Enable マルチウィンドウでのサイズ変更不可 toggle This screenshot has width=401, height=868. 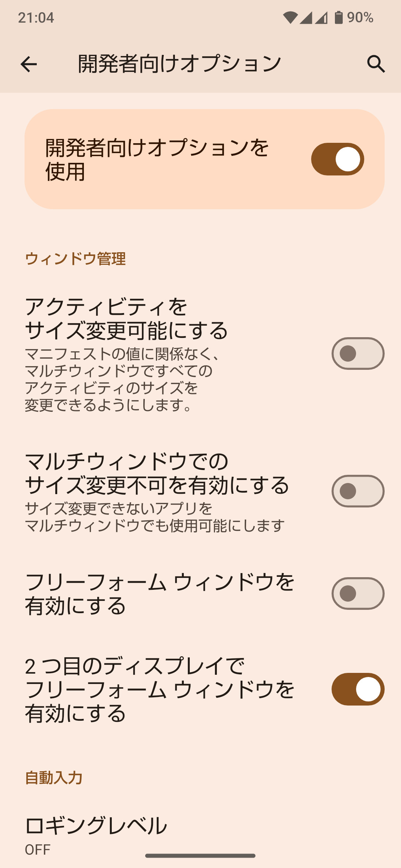click(x=358, y=491)
